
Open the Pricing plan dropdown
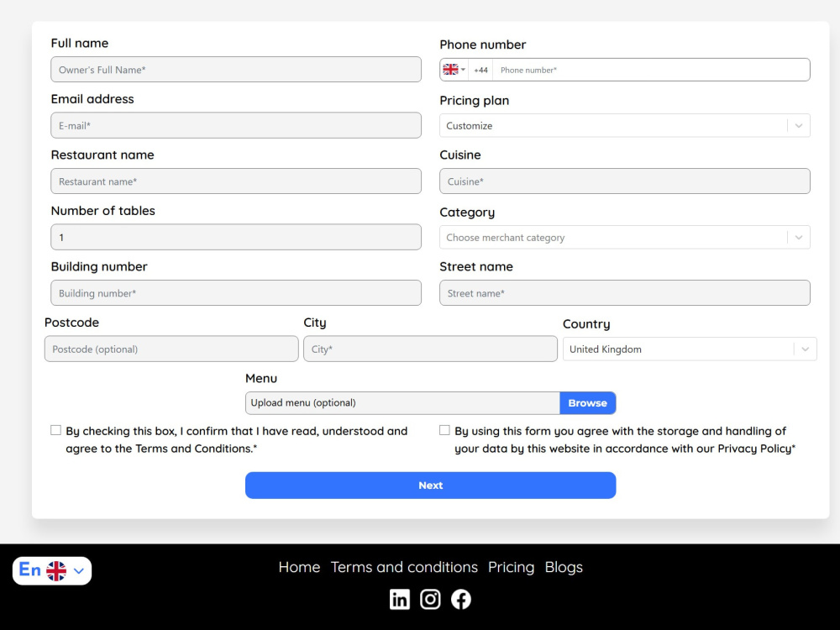coord(625,125)
